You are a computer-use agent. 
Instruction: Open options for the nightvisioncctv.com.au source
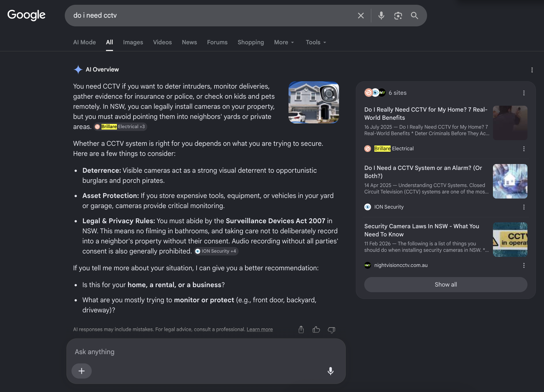coord(524,265)
